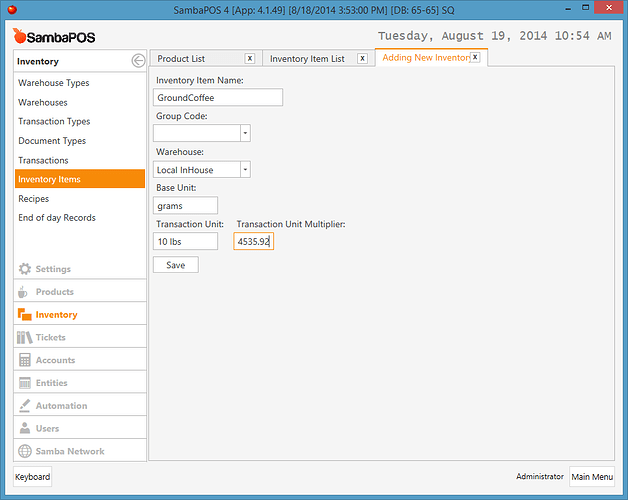This screenshot has height=500, width=628.
Task: Close the Product List tab
Action: tap(250, 58)
